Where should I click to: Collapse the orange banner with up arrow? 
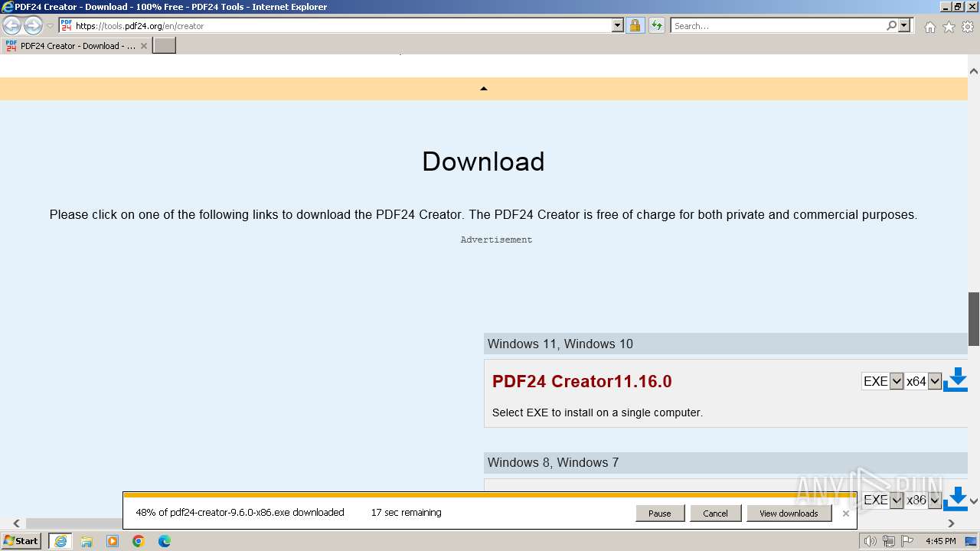pyautogui.click(x=483, y=88)
